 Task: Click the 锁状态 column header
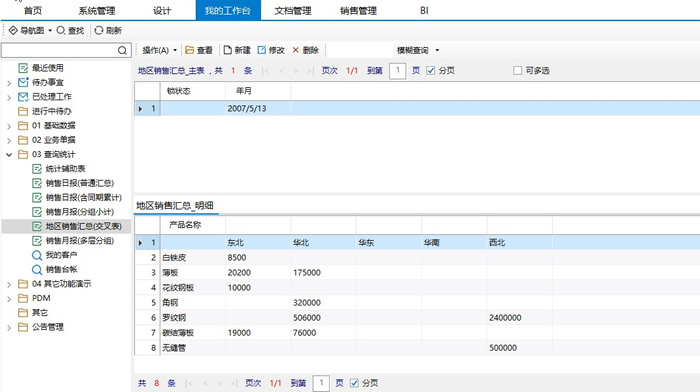pos(193,91)
